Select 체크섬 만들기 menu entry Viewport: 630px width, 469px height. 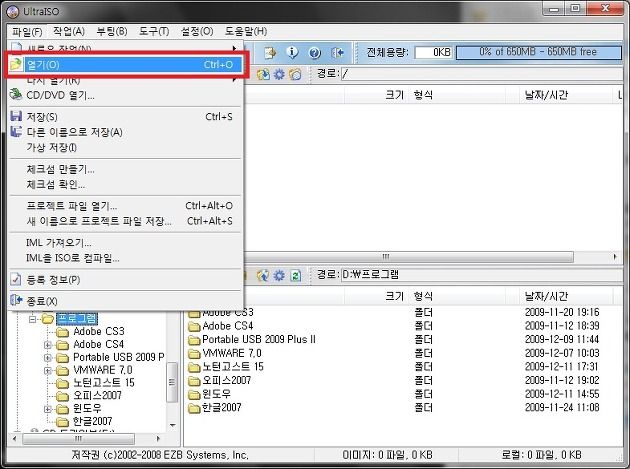pos(125,169)
